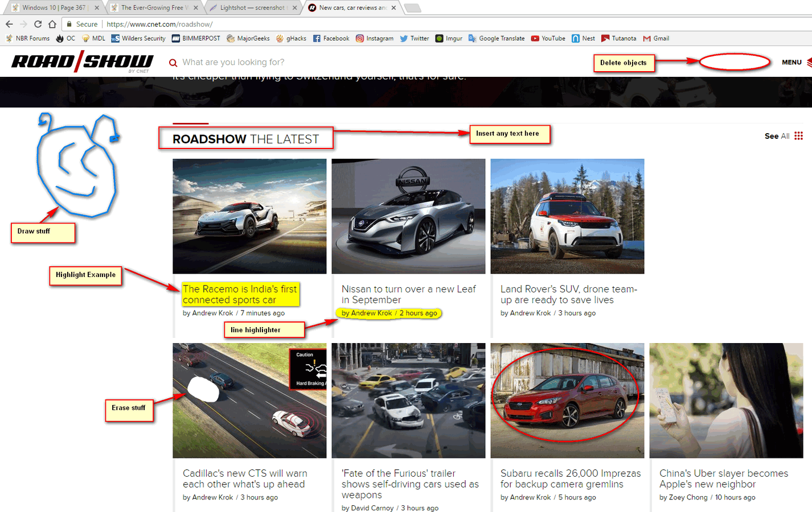
Task: Open the site MENU
Action: [x=792, y=63]
